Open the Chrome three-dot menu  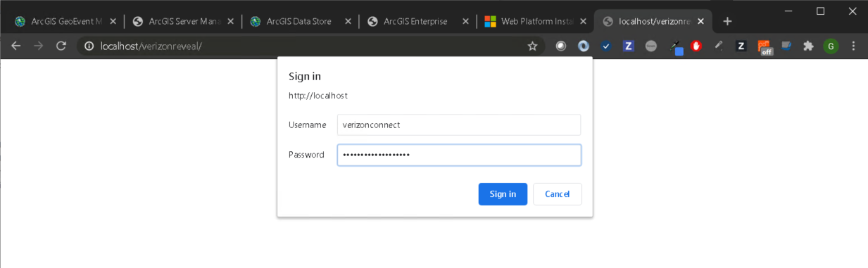coord(854,46)
